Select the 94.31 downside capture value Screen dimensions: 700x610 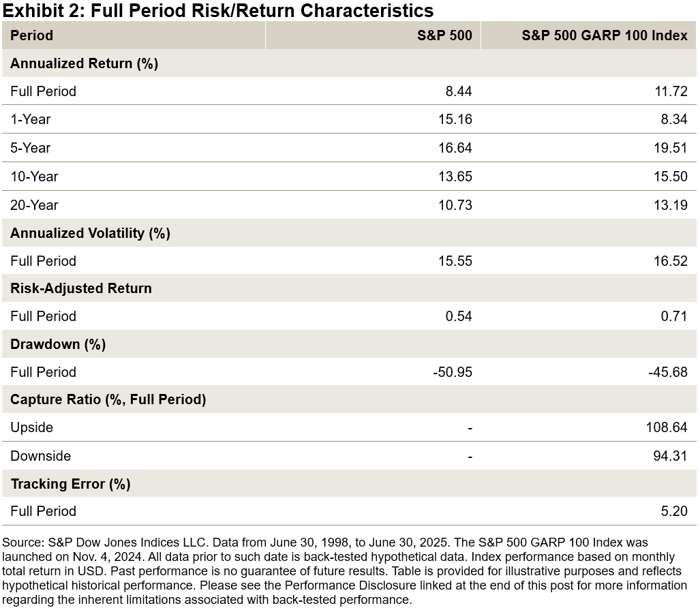tap(671, 456)
